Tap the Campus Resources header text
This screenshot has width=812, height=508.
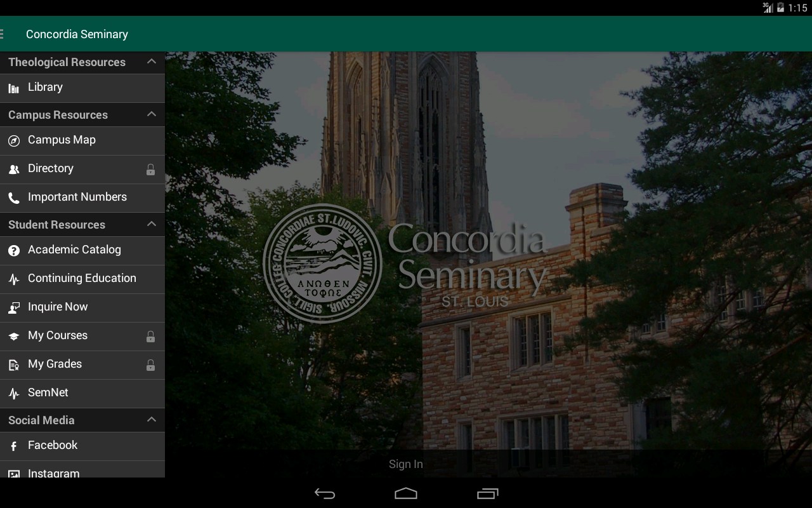[x=58, y=115]
